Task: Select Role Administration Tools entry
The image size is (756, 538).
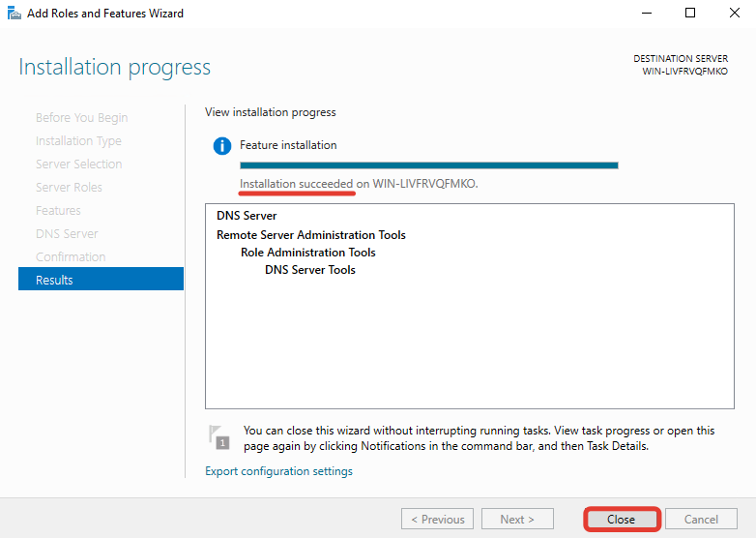Action: coord(308,253)
